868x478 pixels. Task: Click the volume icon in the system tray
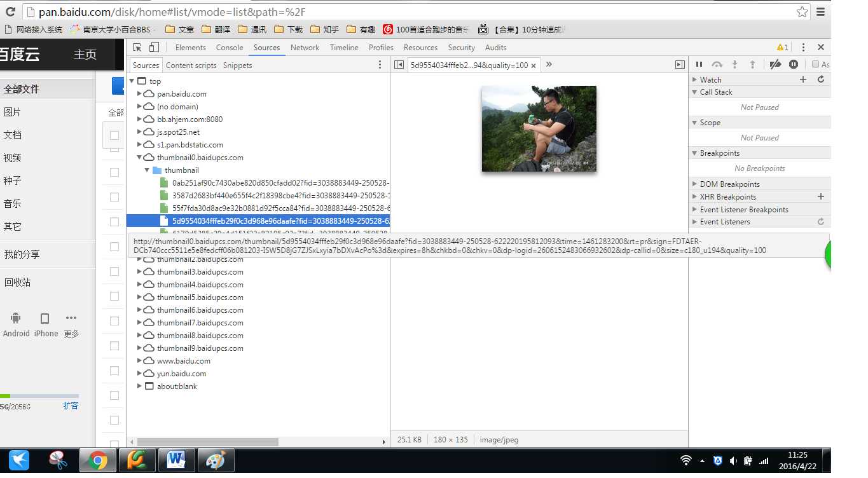[733, 461]
